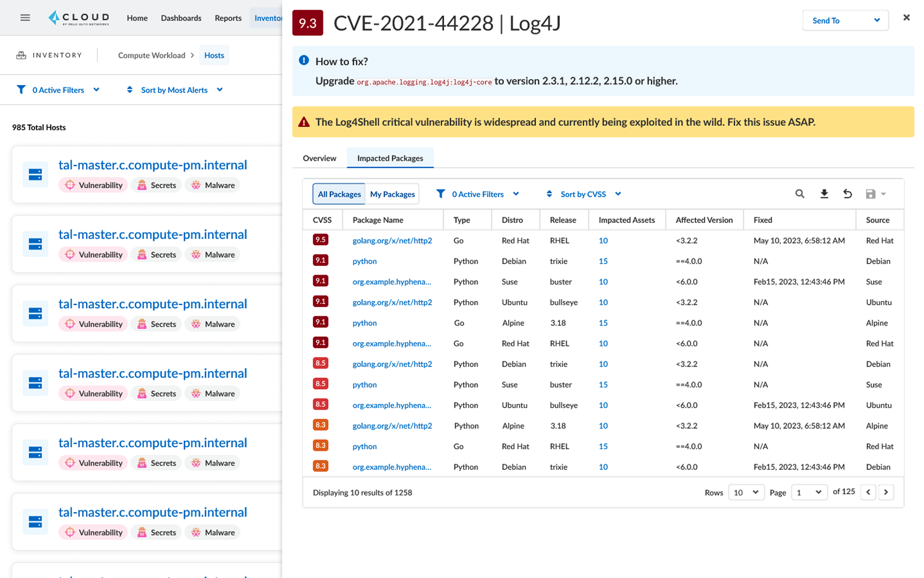The height and width of the screenshot is (578, 924).
Task: Click the first host's Malware tag
Action: [x=213, y=185]
